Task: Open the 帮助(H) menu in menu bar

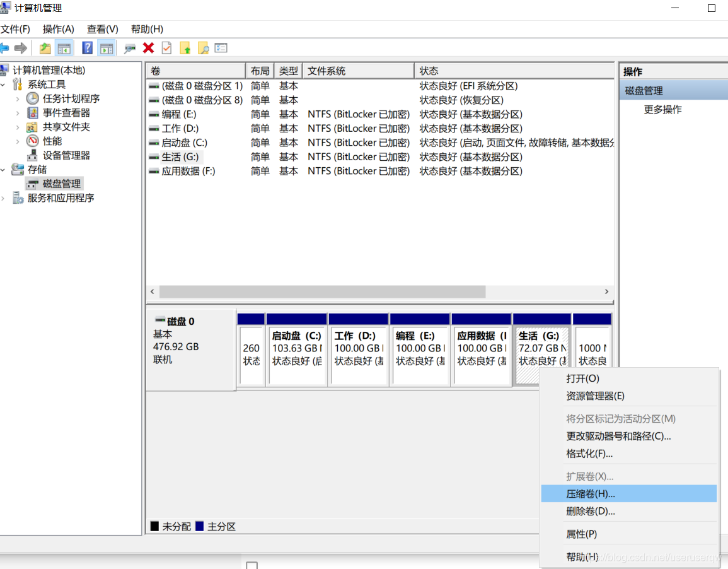Action: (147, 29)
